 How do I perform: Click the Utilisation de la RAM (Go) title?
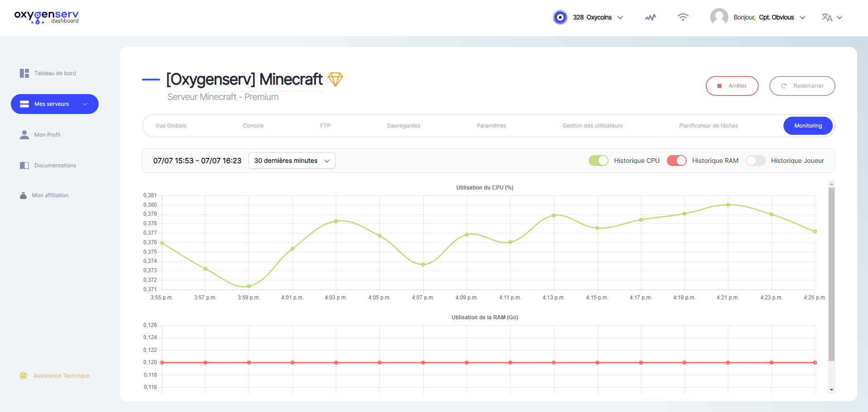coord(485,317)
